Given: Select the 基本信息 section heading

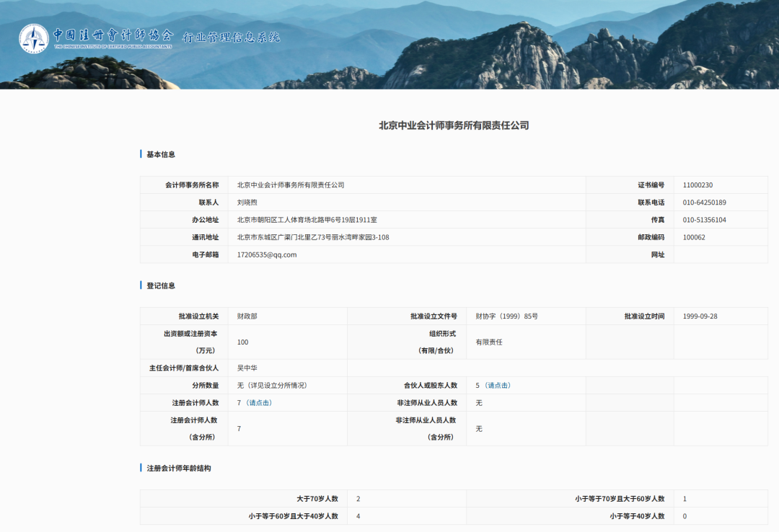Looking at the screenshot, I should pos(160,154).
